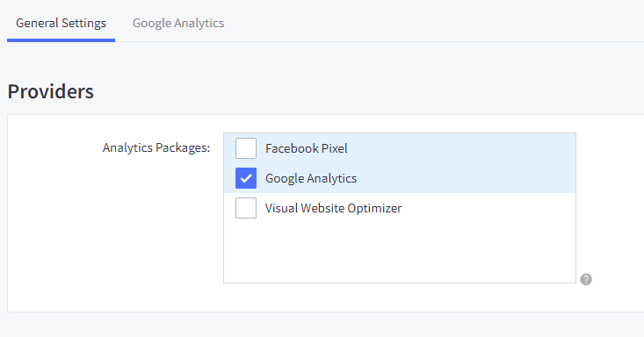Enable the Facebook Pixel checkbox
The image size is (644, 337).
pyautogui.click(x=246, y=148)
